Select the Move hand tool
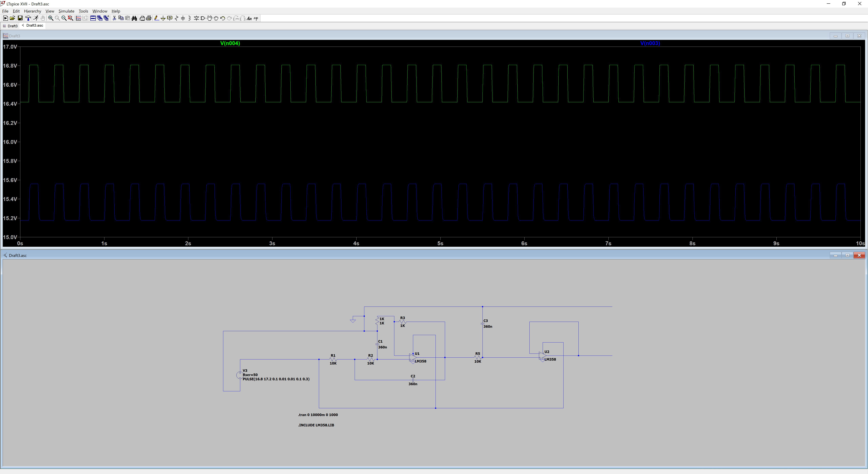 pos(210,18)
